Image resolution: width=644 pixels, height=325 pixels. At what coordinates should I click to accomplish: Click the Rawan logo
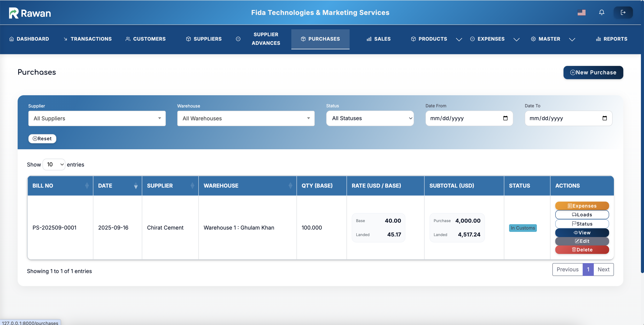(30, 13)
